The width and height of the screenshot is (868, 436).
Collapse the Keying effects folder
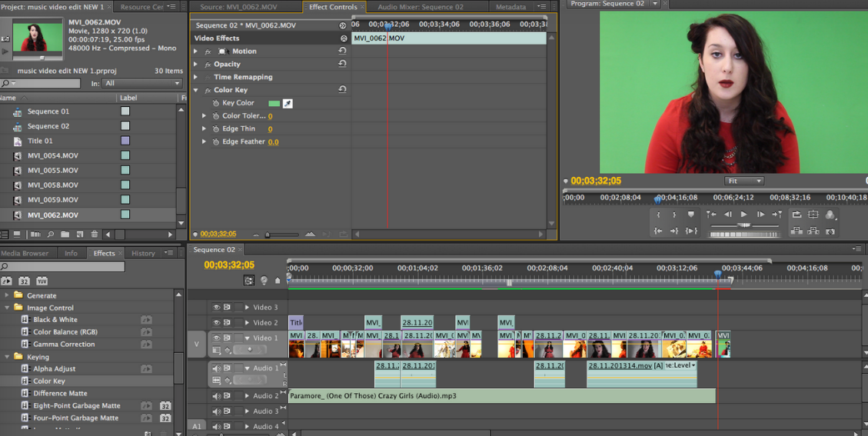click(x=7, y=357)
